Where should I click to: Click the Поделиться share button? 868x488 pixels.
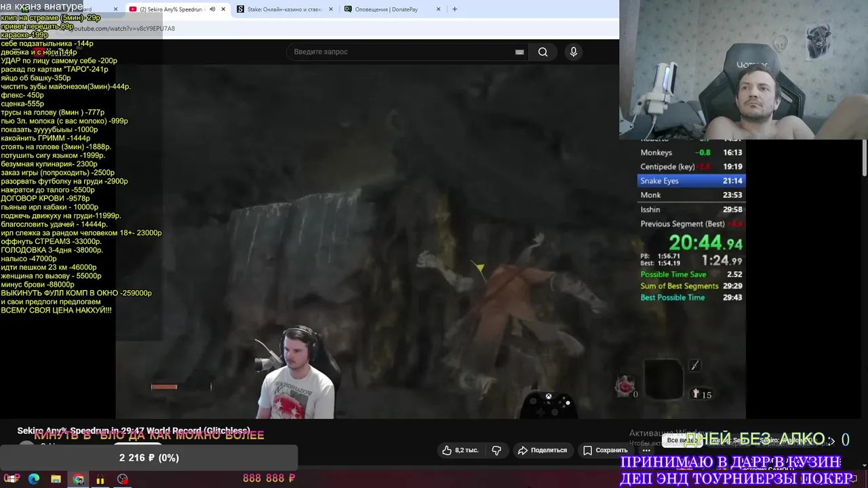point(542,450)
